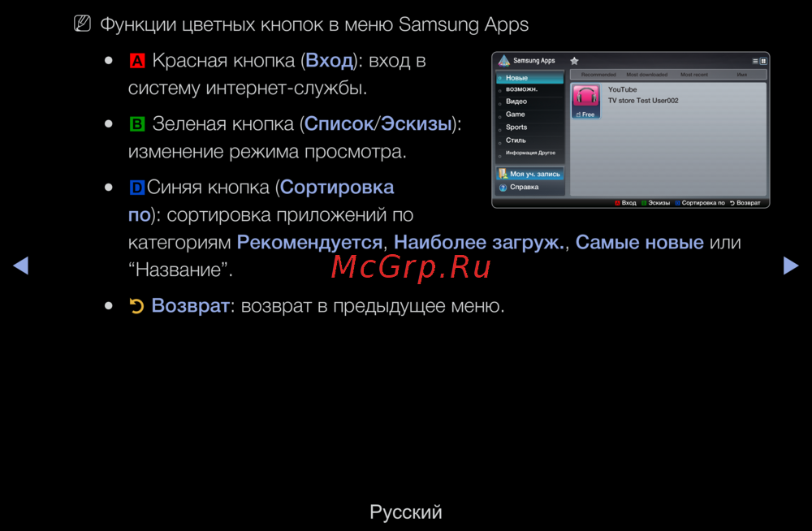Switch to Most downloaded sort tab

click(x=646, y=75)
